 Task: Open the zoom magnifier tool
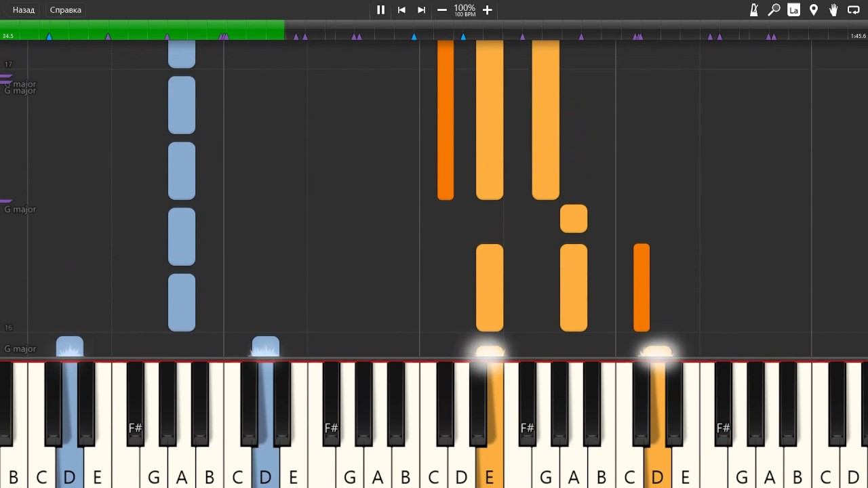774,10
